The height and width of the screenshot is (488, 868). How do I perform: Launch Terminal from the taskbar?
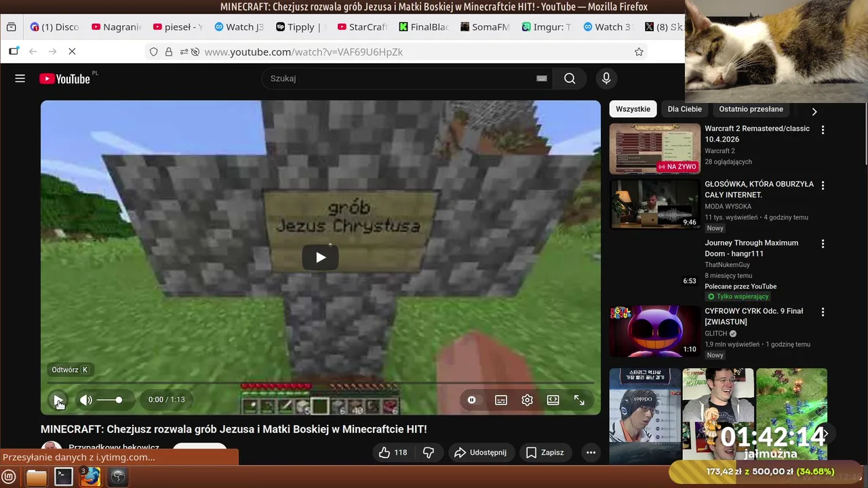tap(64, 477)
